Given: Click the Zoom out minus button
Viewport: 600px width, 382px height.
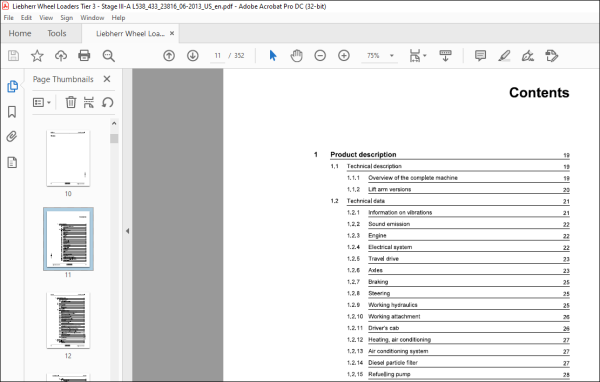Looking at the screenshot, I should pos(320,56).
